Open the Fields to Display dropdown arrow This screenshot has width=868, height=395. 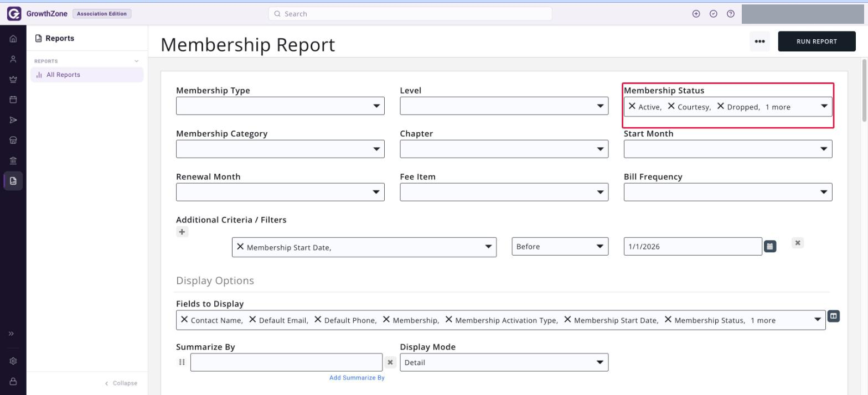[x=818, y=319]
